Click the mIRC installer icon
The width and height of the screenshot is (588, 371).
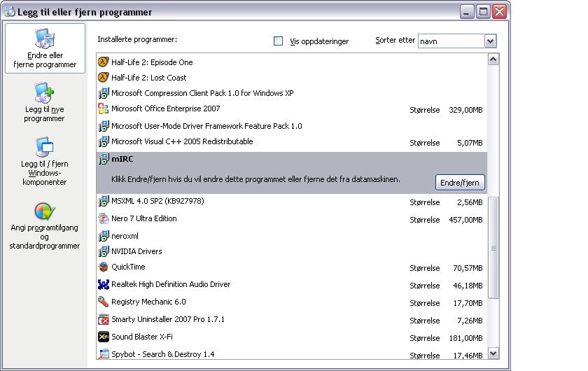point(103,159)
